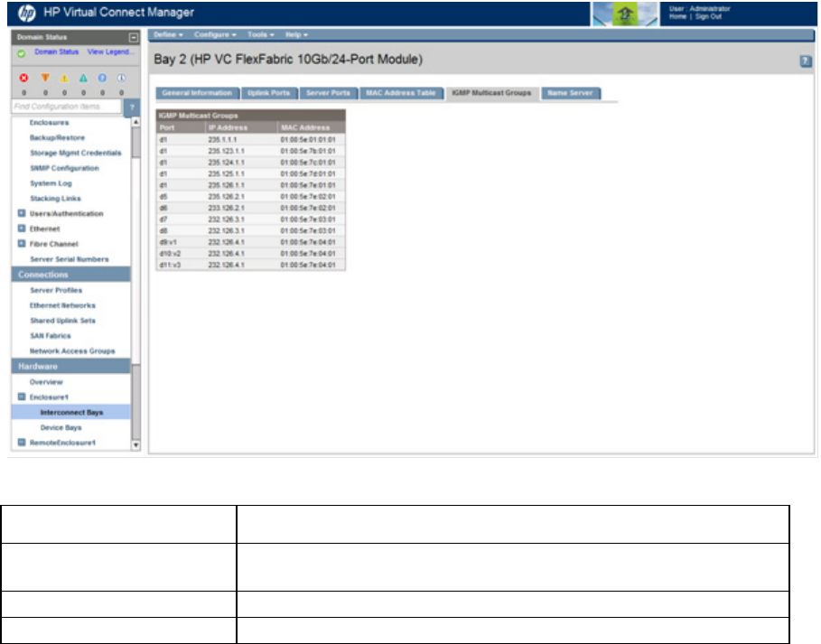Click the Sign Out link
Viewport: 821px width, 644px height.
pyautogui.click(x=708, y=17)
